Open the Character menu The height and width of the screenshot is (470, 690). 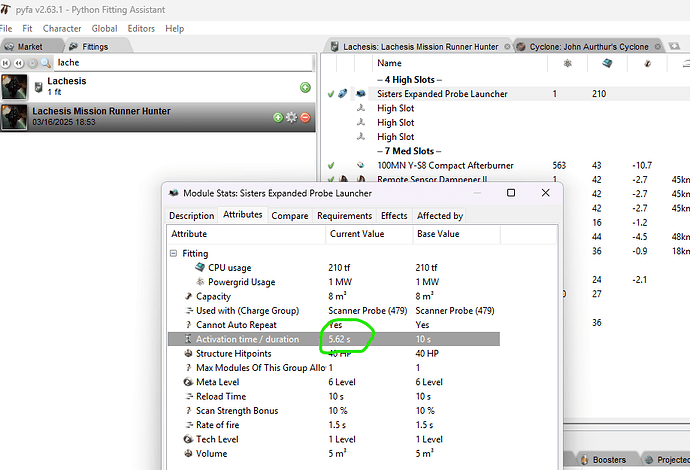click(62, 29)
